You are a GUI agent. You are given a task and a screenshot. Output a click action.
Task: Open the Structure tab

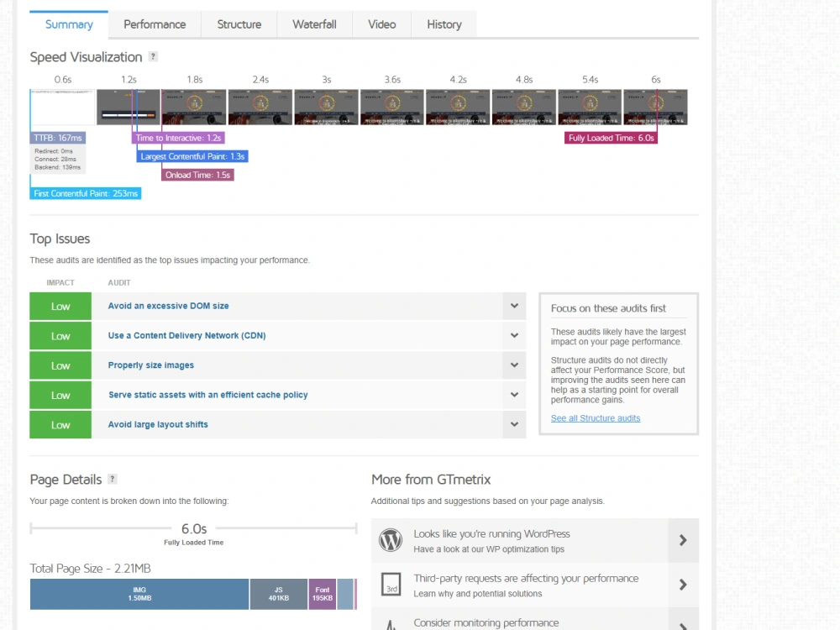tap(239, 24)
